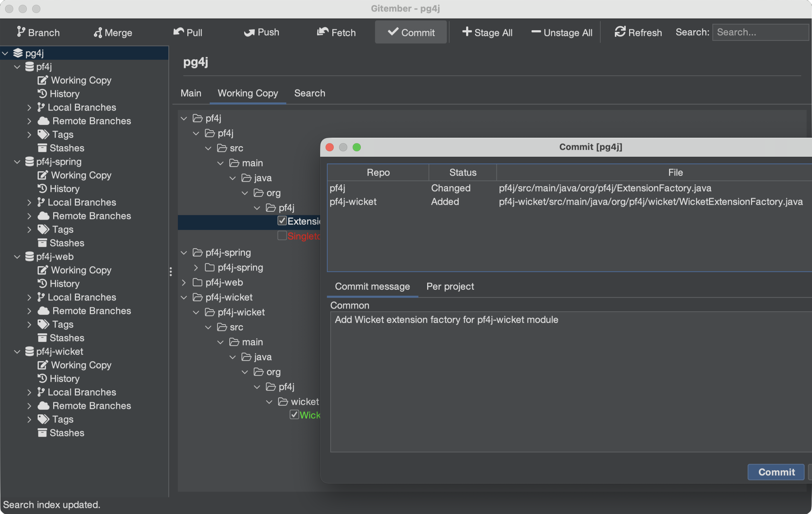Click the Unstage All label
This screenshot has width=812, height=514.
click(x=568, y=33)
